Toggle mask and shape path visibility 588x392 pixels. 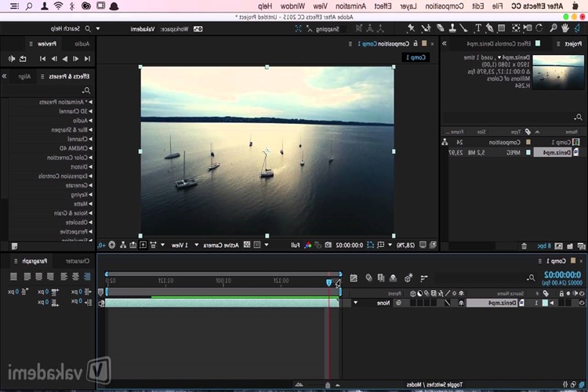(x=370, y=245)
